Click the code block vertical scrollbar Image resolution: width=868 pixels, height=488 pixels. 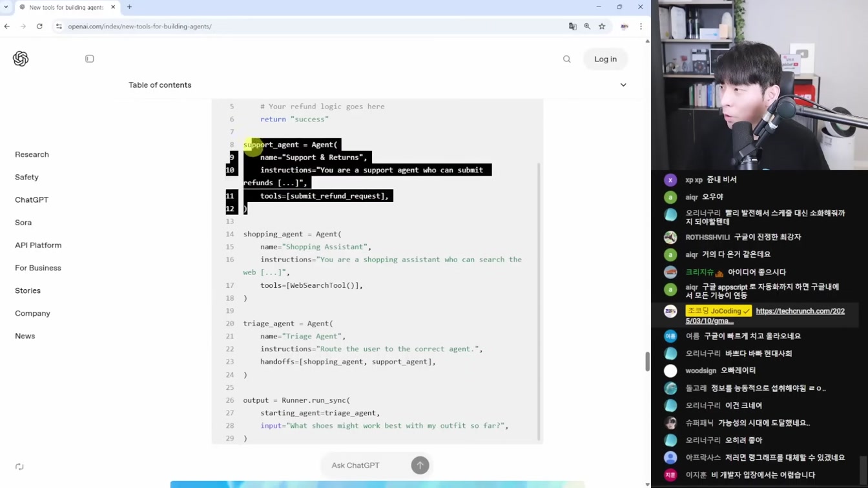(x=539, y=301)
